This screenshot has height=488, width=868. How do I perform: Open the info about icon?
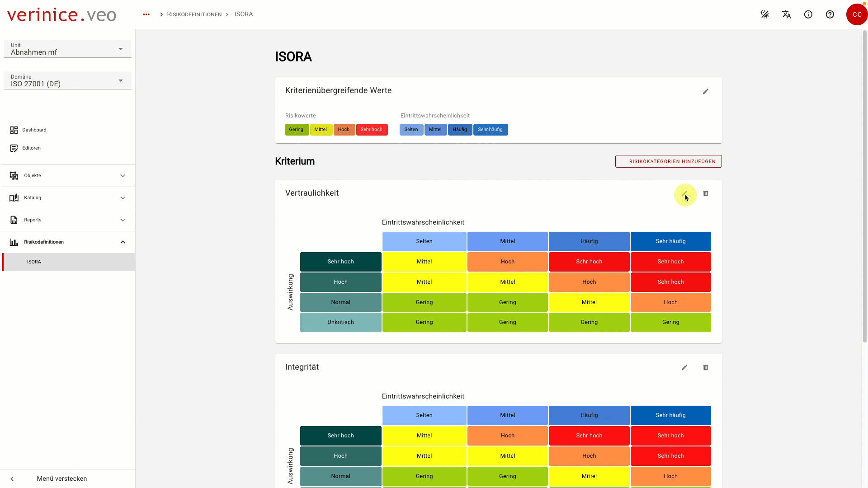(x=808, y=14)
